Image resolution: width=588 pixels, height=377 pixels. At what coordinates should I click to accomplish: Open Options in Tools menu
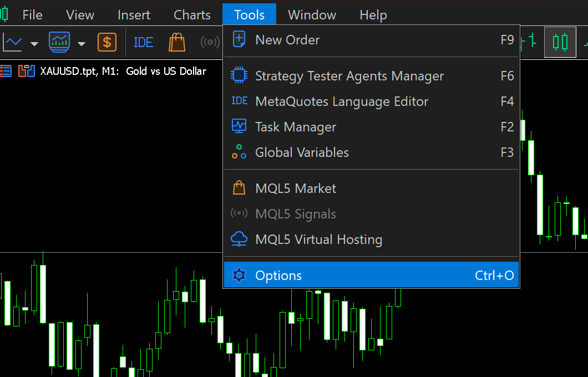pos(371,276)
